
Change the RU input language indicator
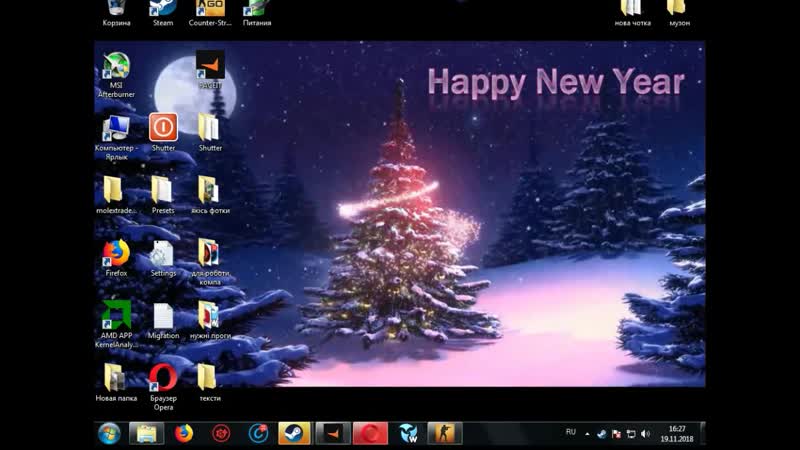(x=570, y=432)
